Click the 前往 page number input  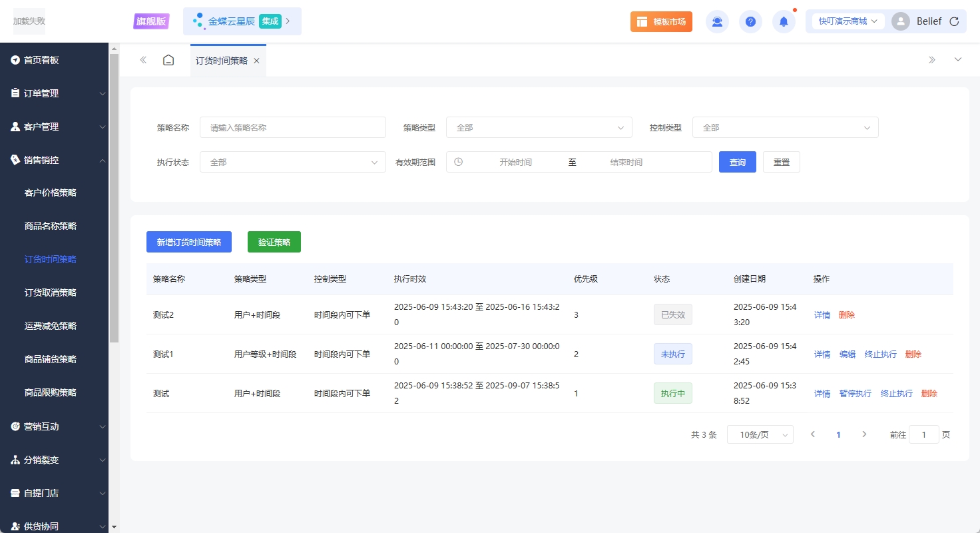click(x=924, y=435)
